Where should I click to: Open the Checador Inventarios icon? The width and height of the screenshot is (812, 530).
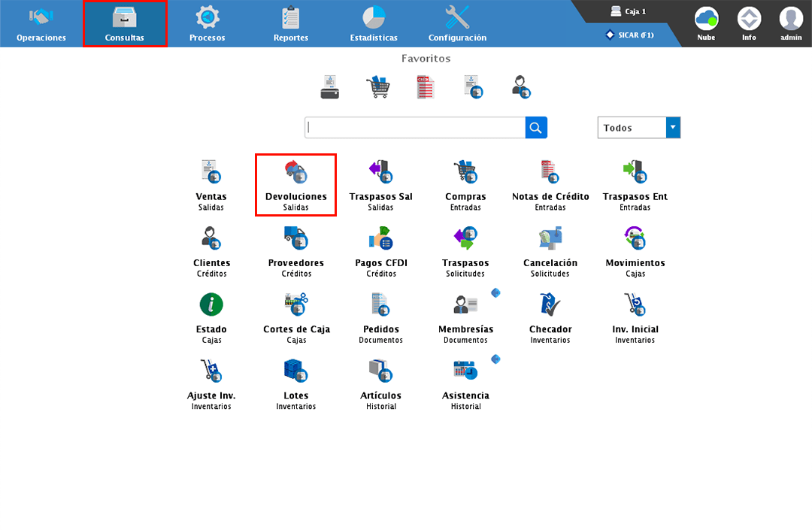click(x=550, y=305)
